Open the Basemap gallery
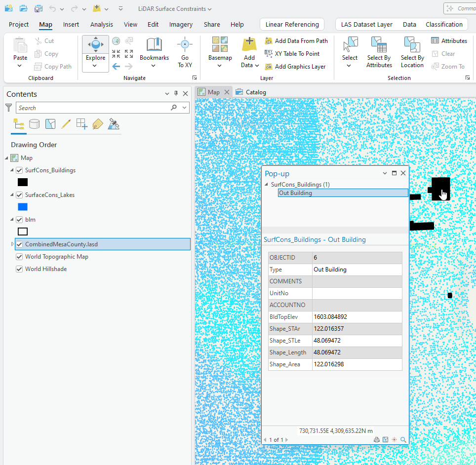 [219, 52]
